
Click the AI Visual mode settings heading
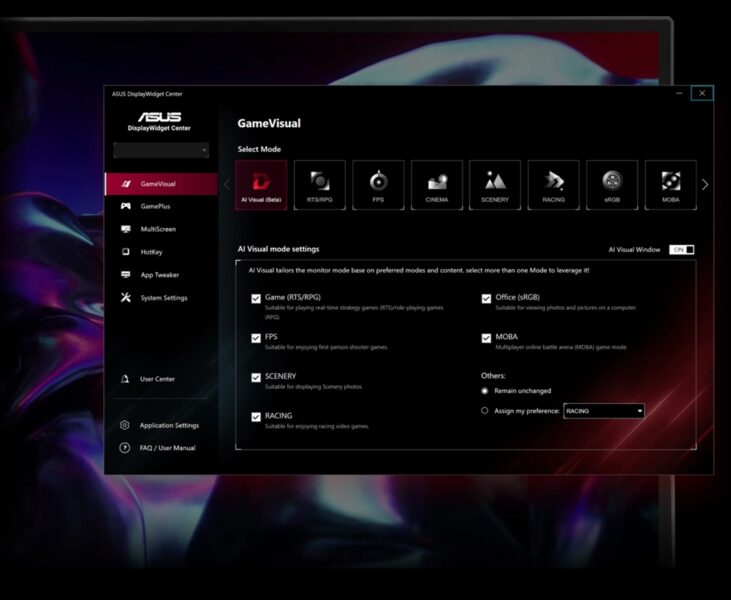point(278,249)
